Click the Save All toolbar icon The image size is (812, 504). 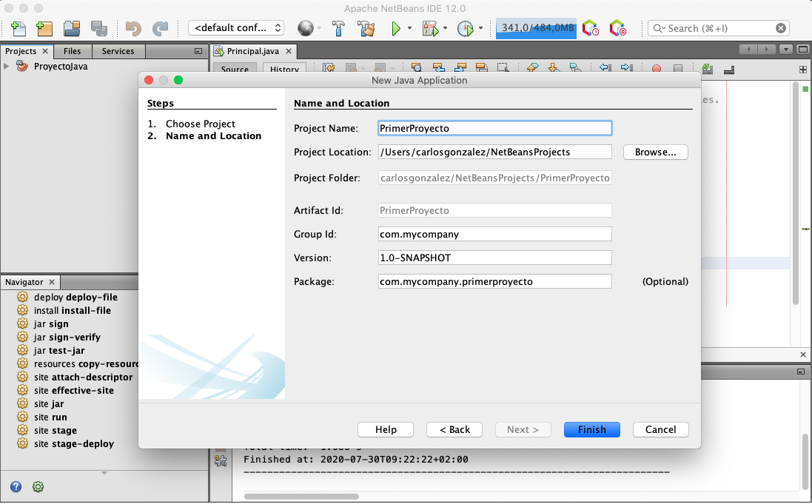98,28
